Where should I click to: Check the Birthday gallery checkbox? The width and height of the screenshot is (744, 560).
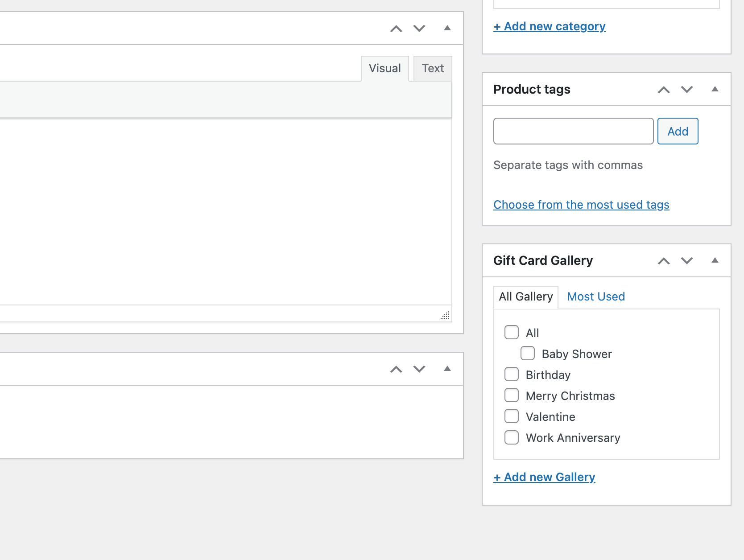[511, 374]
